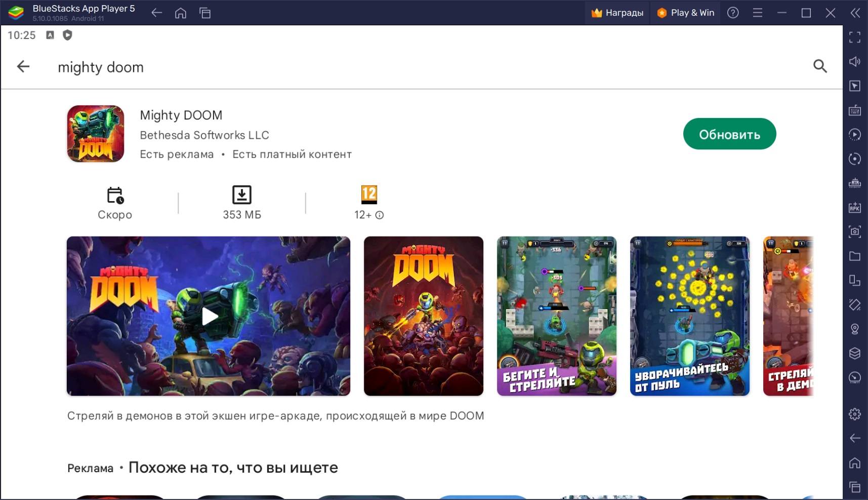
Task: Open the set location pin icon
Action: coord(855,329)
